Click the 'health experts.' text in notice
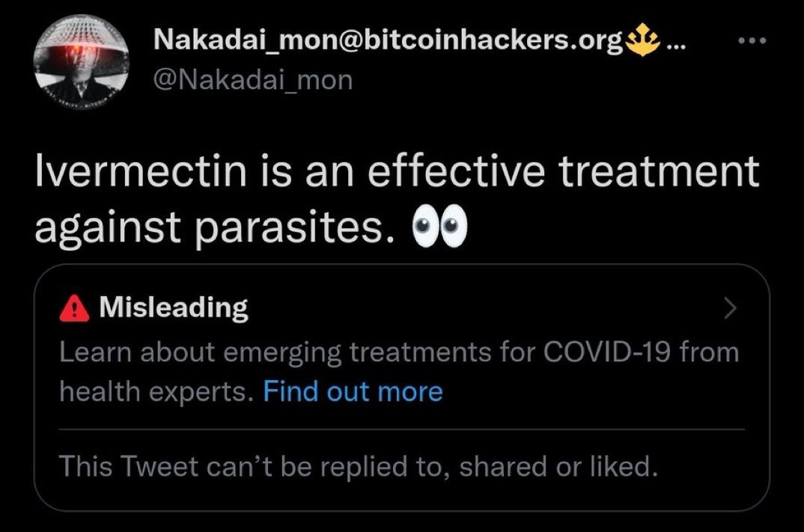The width and height of the screenshot is (804, 532). pos(156,393)
